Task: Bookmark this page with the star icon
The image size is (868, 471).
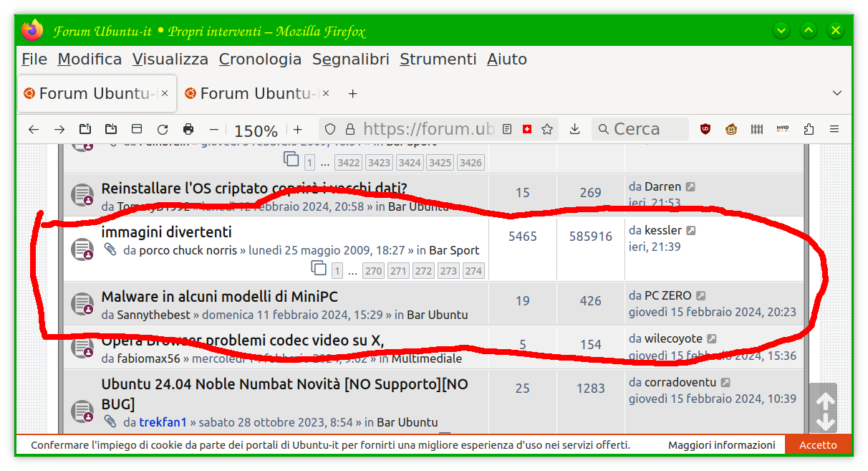Action: [547, 130]
